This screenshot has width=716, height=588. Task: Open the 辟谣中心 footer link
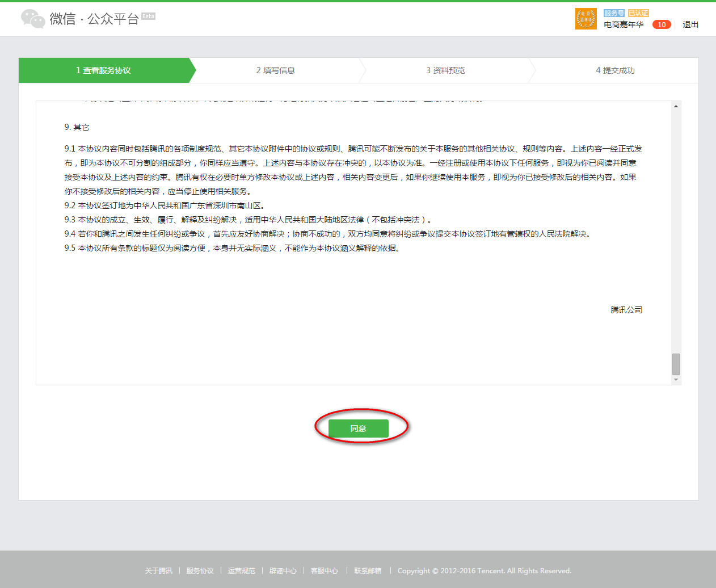click(283, 570)
